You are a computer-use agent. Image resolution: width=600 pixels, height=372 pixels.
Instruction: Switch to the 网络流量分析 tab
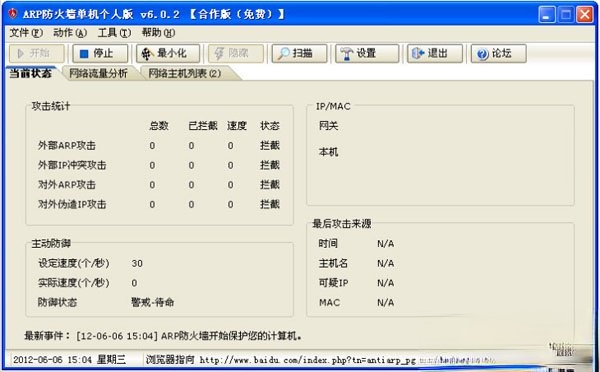pos(98,73)
